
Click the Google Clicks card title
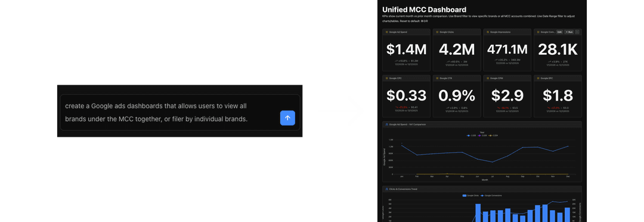click(447, 32)
